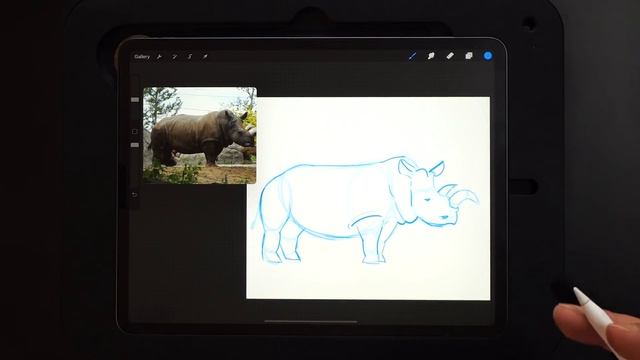Tap the rhino reference photo
Viewport: 640px width, 360px height.
click(x=200, y=135)
